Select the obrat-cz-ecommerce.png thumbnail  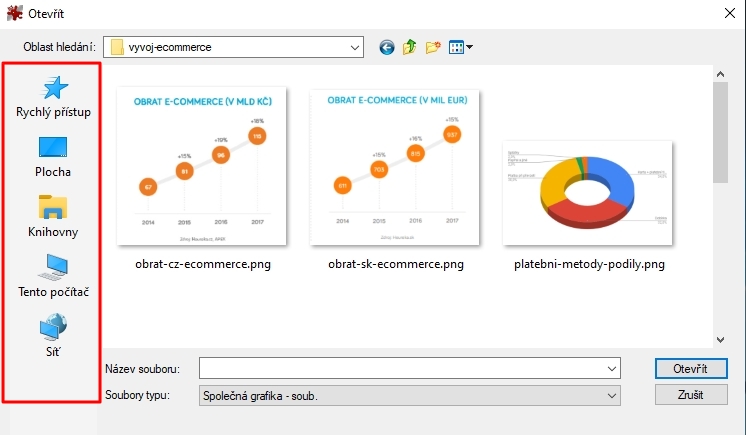(x=202, y=166)
